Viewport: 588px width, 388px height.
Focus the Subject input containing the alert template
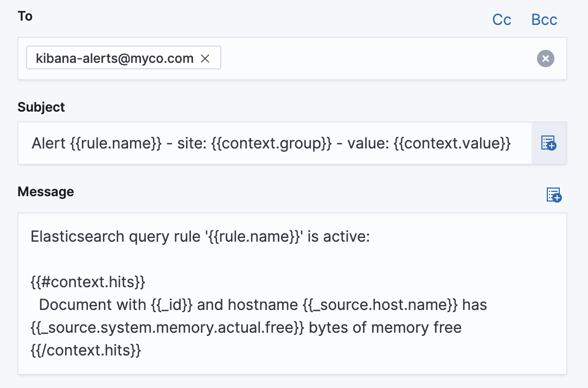click(x=271, y=143)
